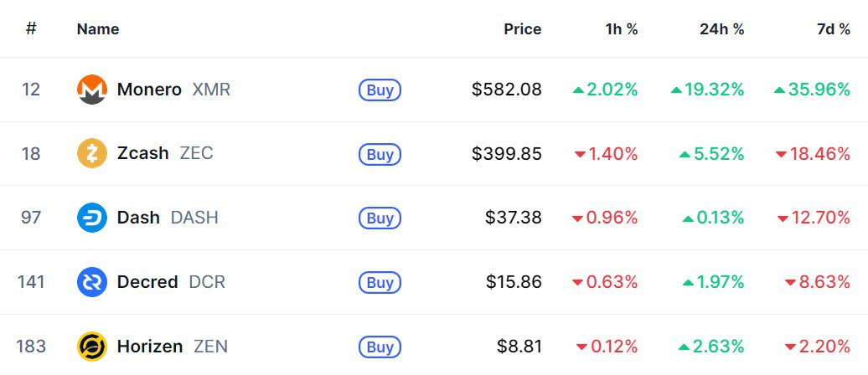Click the Decred coin logo icon
This screenshot has height=375, width=868.
[x=91, y=282]
